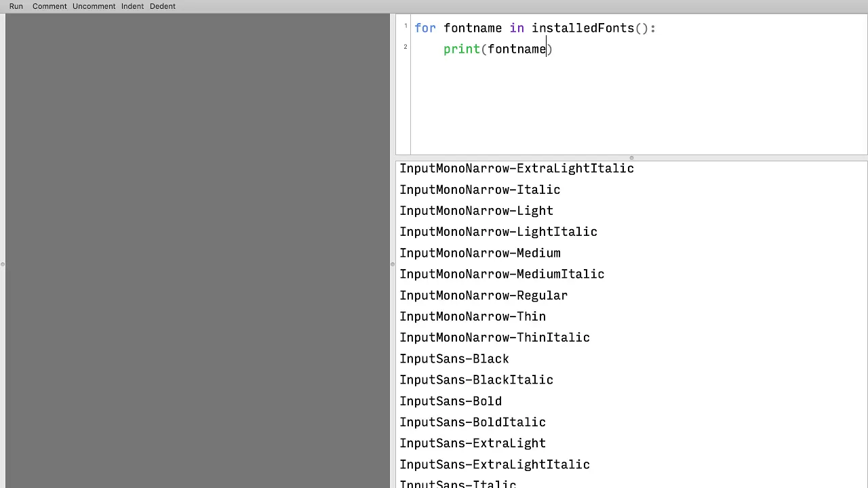Select output row InputMonoNarrow-Regular
868x488 pixels.
click(x=484, y=296)
